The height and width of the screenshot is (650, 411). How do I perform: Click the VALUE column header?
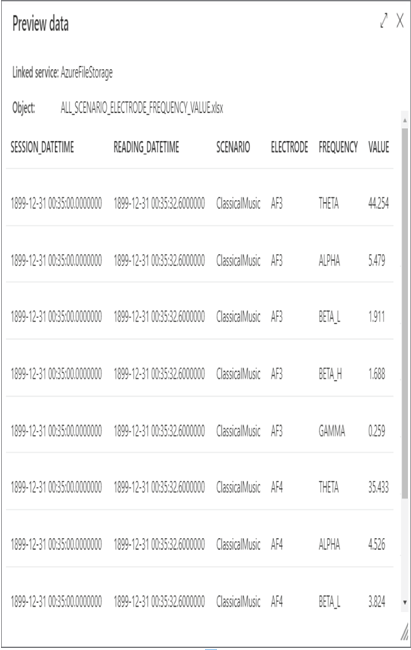(379, 147)
